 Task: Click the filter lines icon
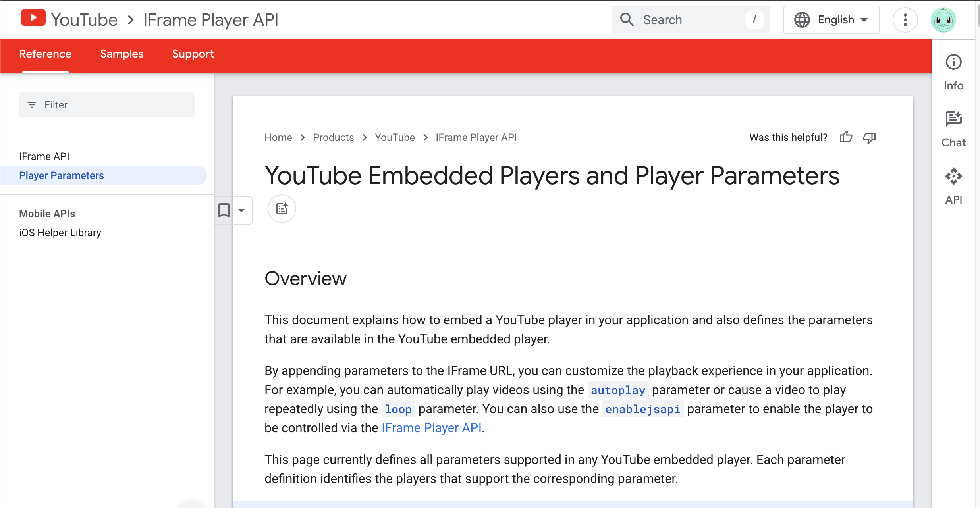click(x=32, y=105)
